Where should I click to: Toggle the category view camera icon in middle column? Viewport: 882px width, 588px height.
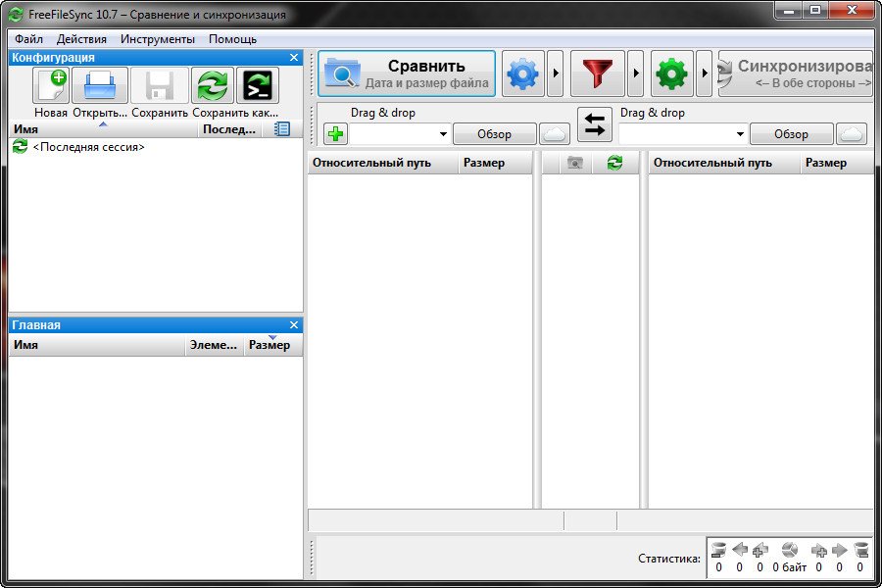coord(575,163)
